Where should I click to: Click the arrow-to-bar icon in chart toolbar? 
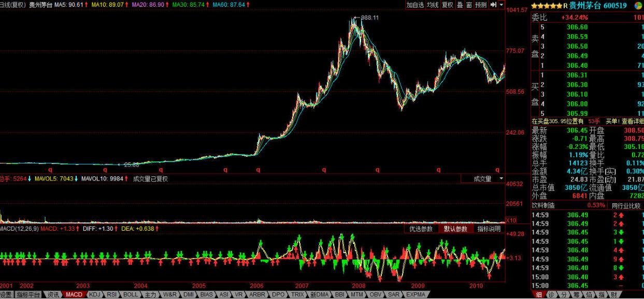[x=493, y=5]
